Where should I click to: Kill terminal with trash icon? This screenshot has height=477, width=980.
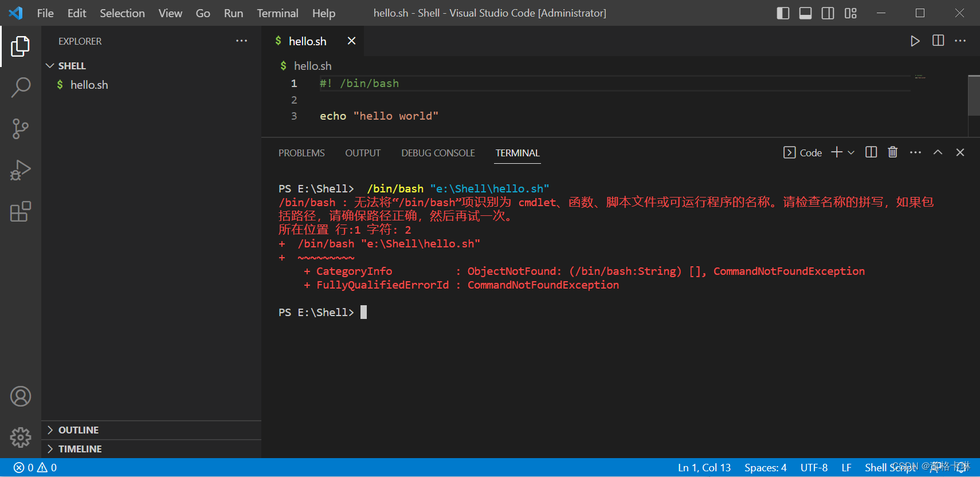point(893,152)
